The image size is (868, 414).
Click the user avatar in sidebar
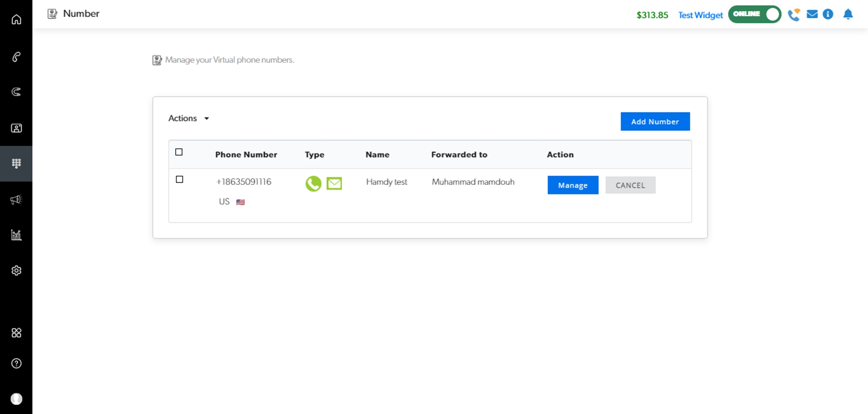(x=16, y=399)
